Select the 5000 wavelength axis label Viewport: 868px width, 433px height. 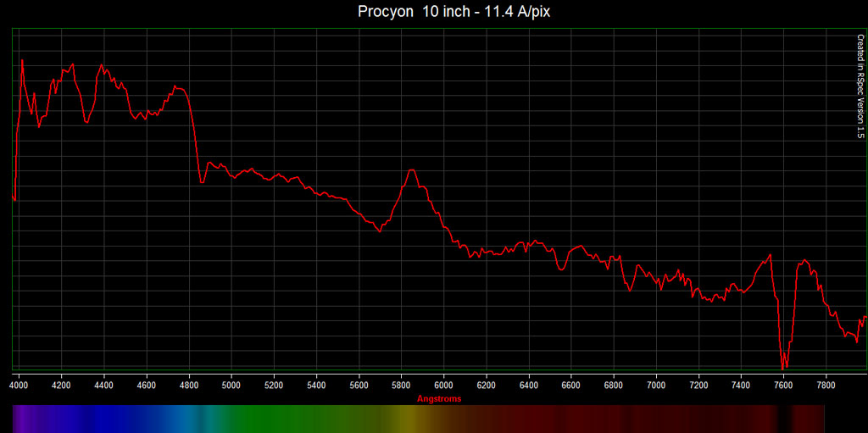231,385
